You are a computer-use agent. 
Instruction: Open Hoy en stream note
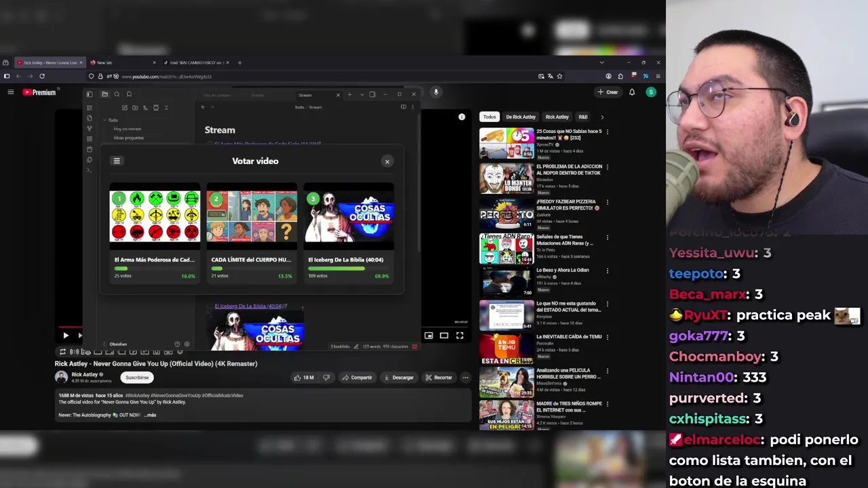127,129
